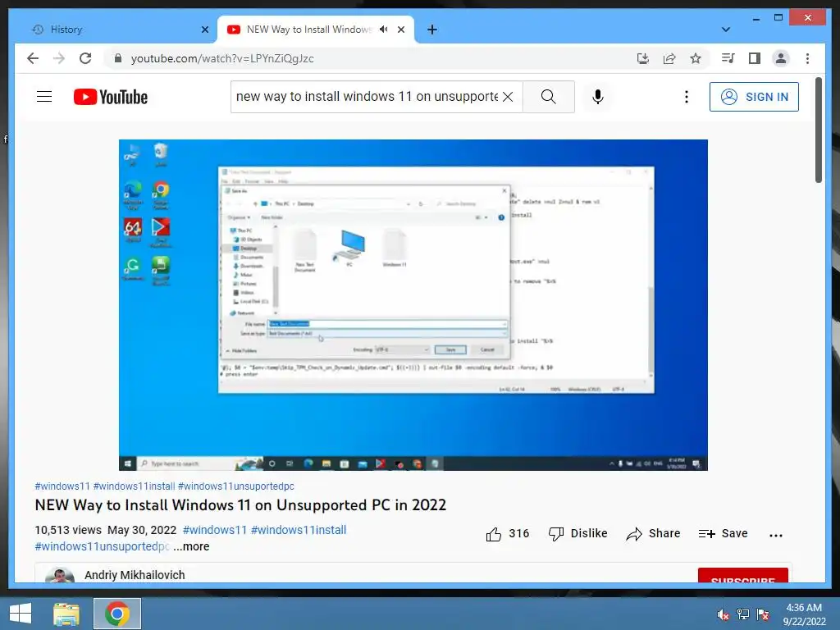
Task: Open a new browser tab
Action: coord(432,30)
